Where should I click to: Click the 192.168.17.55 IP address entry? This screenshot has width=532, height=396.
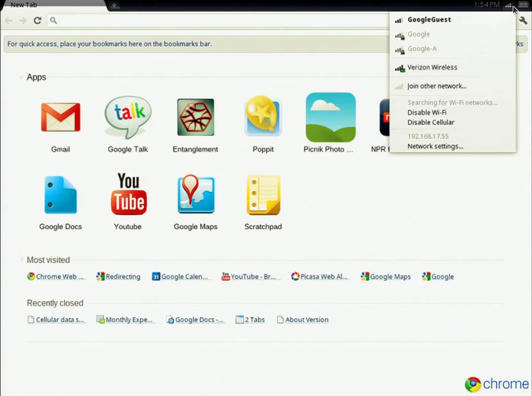(428, 136)
